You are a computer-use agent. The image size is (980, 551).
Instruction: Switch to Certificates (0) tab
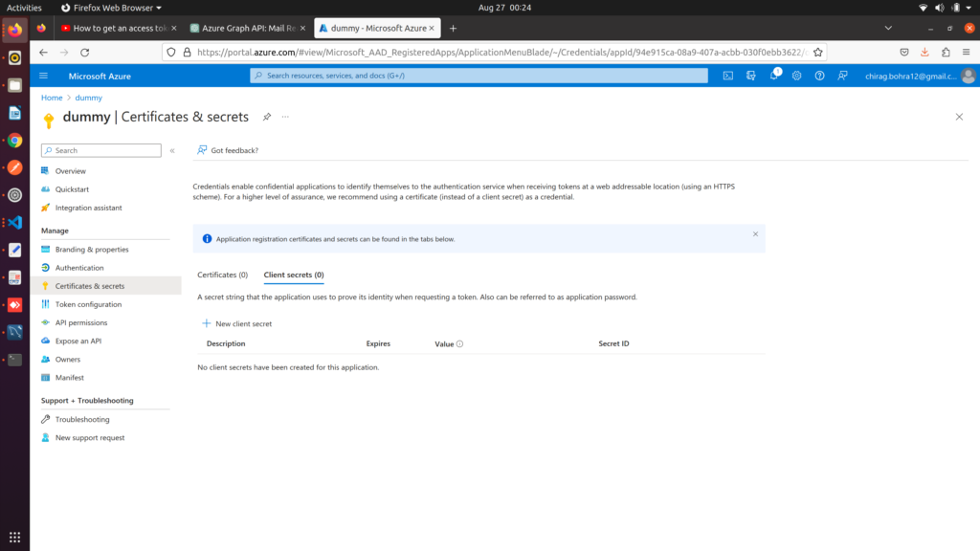tap(222, 275)
